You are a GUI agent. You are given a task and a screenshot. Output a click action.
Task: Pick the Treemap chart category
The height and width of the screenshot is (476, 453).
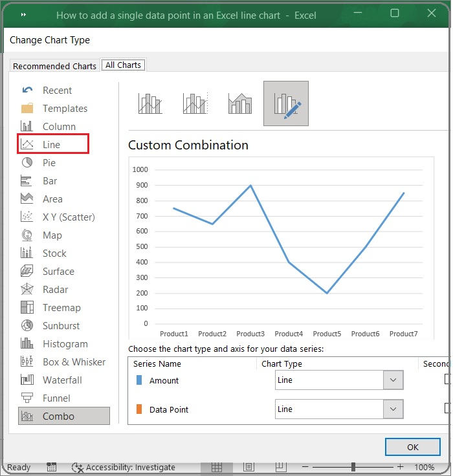click(50, 307)
